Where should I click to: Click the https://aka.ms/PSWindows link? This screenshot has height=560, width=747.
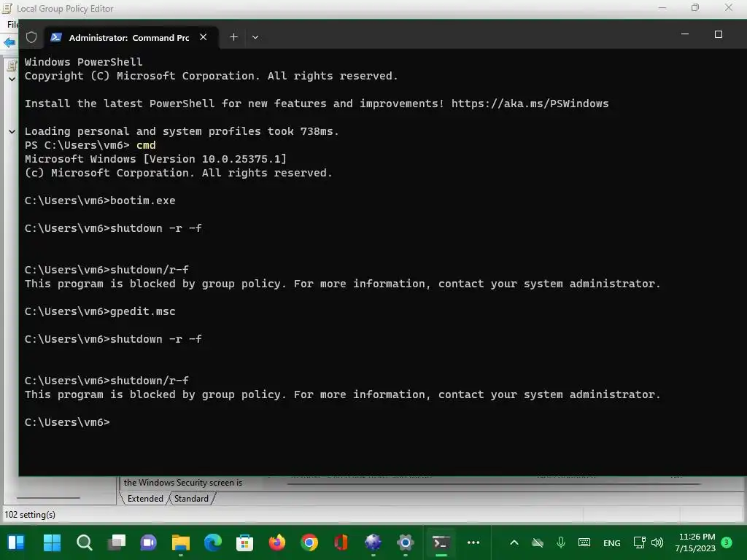click(530, 104)
